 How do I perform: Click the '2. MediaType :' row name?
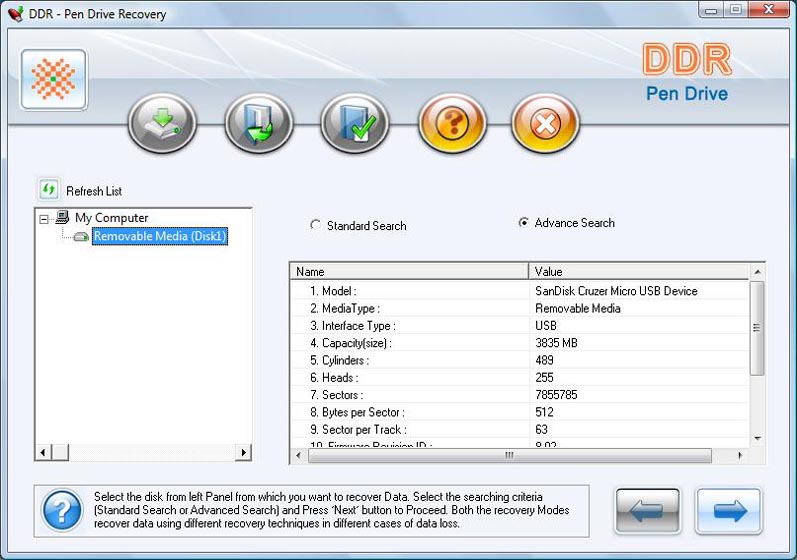345,308
